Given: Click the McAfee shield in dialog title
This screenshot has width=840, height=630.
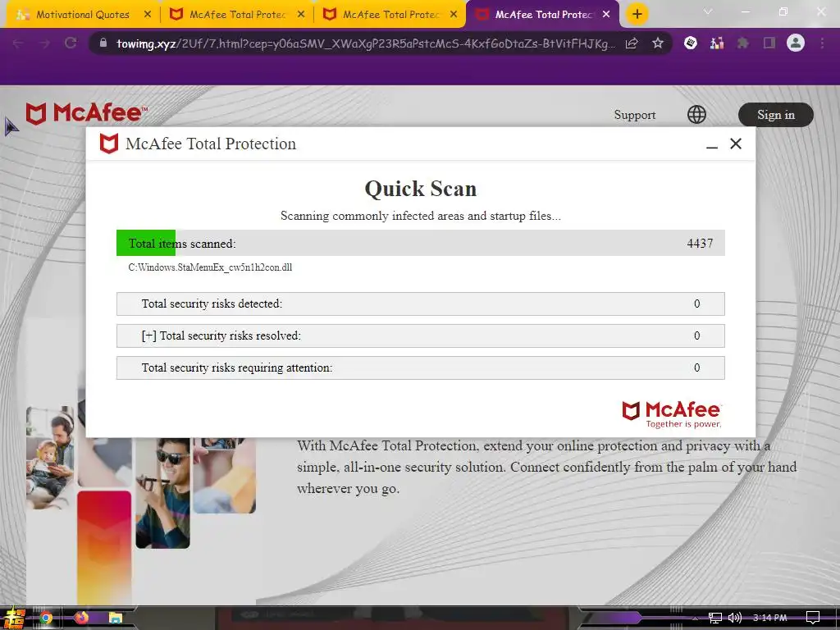Looking at the screenshot, I should point(109,144).
